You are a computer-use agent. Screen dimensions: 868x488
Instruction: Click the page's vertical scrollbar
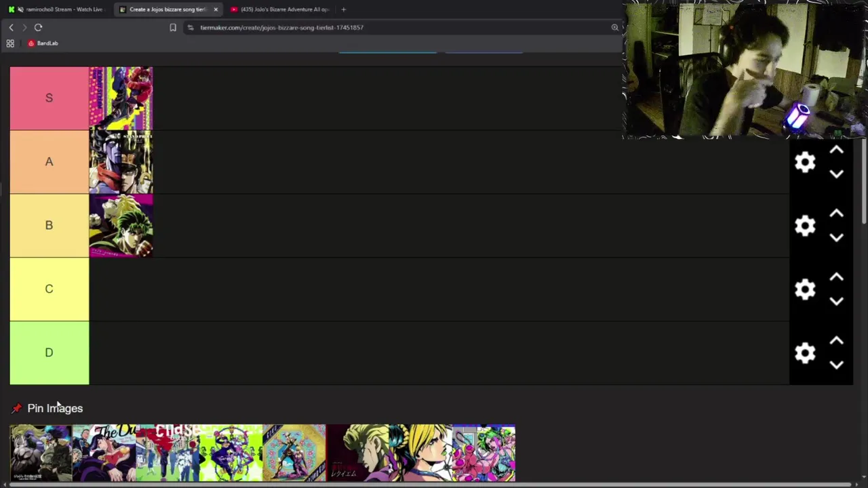pyautogui.click(x=864, y=181)
